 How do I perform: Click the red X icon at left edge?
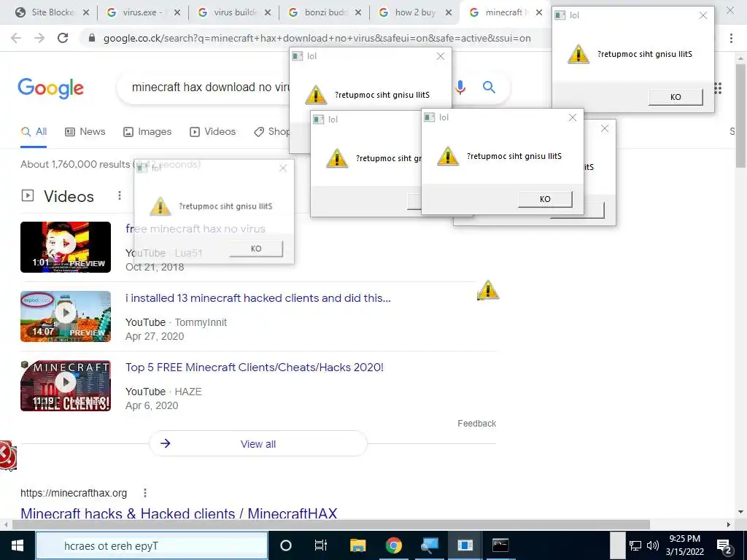coord(7,455)
